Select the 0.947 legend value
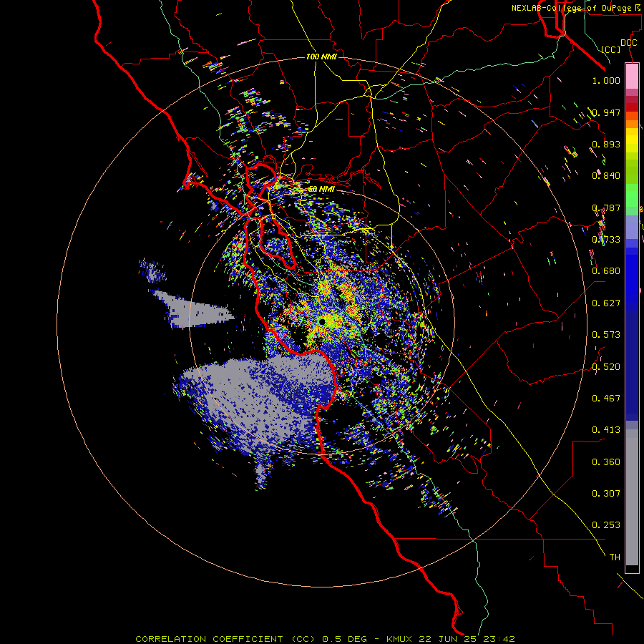 pos(606,112)
